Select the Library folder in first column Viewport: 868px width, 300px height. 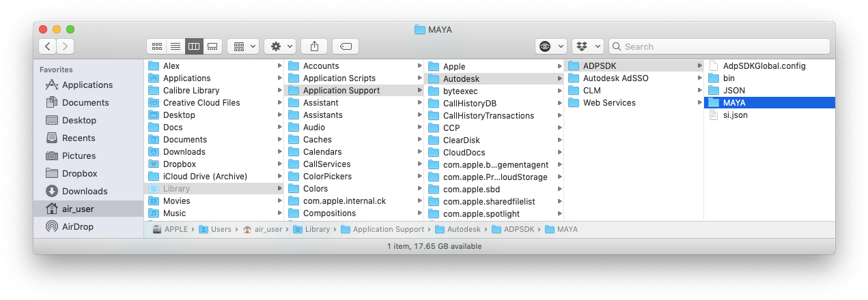click(214, 189)
